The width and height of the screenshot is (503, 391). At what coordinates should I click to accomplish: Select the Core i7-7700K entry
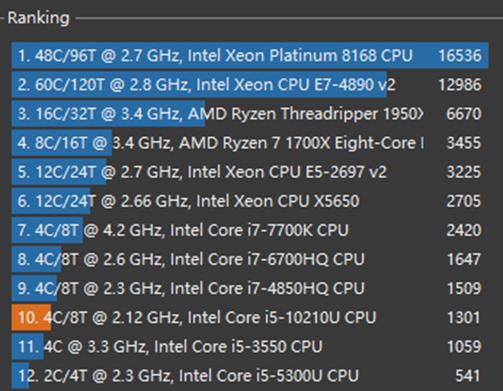click(250, 230)
